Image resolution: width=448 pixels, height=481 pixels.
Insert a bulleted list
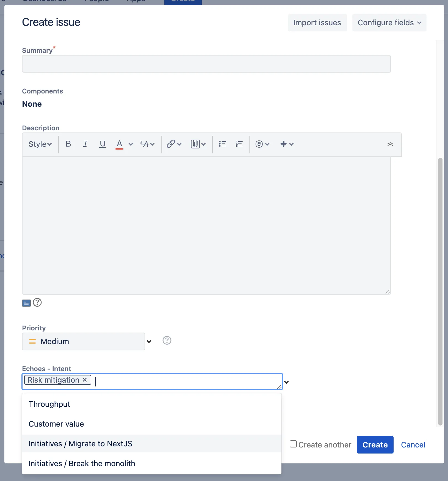(222, 144)
